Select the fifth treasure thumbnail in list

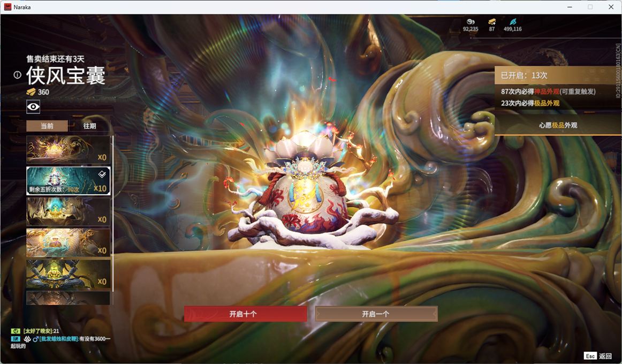68,274
